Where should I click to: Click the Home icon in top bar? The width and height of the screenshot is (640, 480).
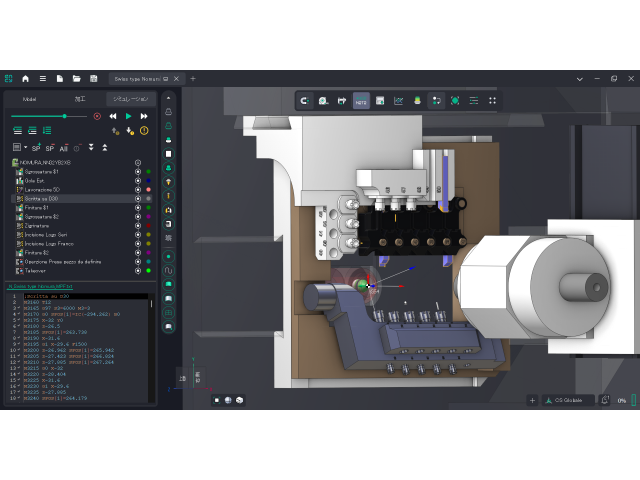coord(25,78)
